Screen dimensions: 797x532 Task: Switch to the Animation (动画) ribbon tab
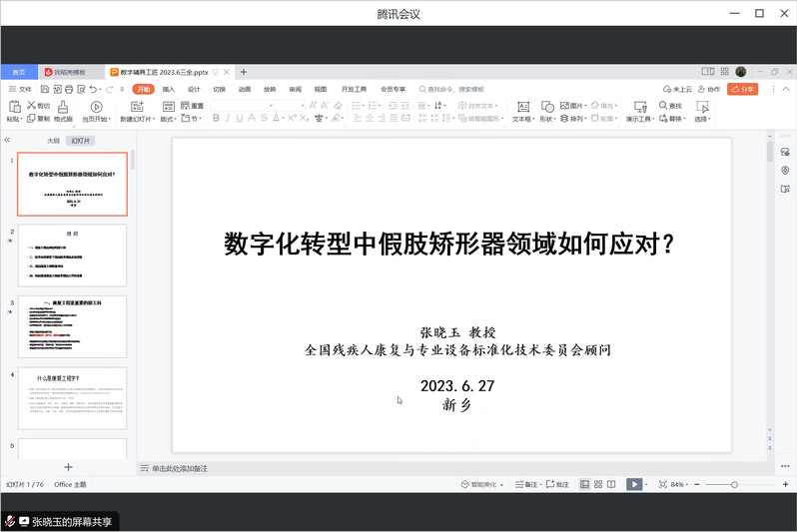[245, 89]
